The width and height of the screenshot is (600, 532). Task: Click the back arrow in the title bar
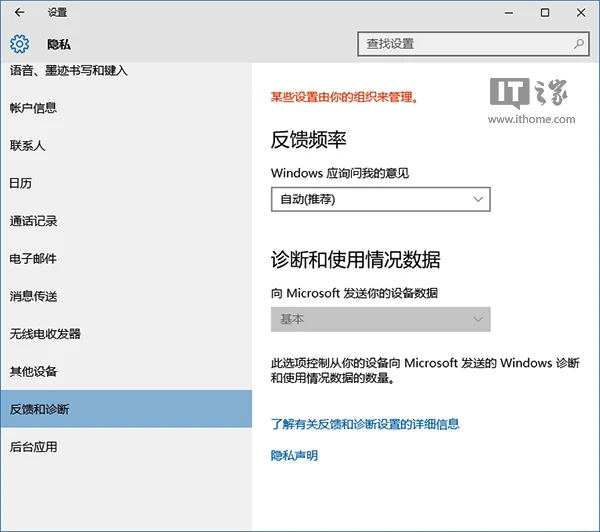pos(19,12)
